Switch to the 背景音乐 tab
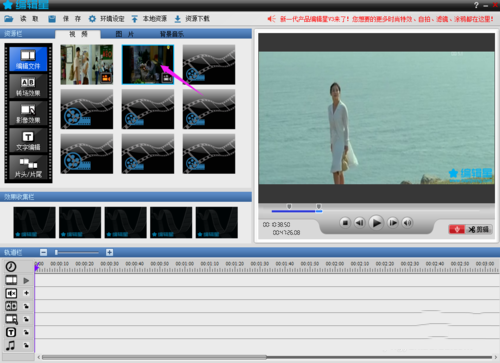Viewport: 500px width, 363px height. click(172, 34)
